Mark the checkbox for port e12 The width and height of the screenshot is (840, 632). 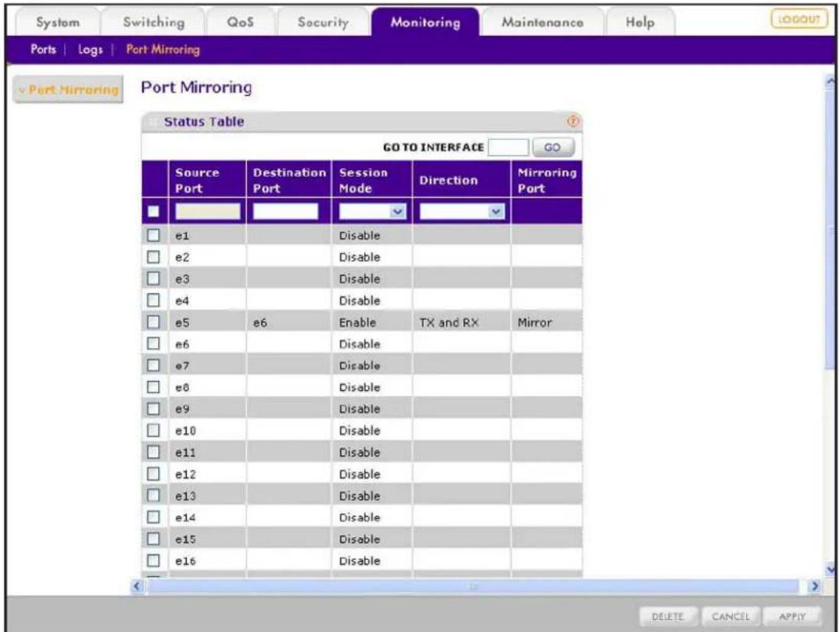click(x=153, y=474)
